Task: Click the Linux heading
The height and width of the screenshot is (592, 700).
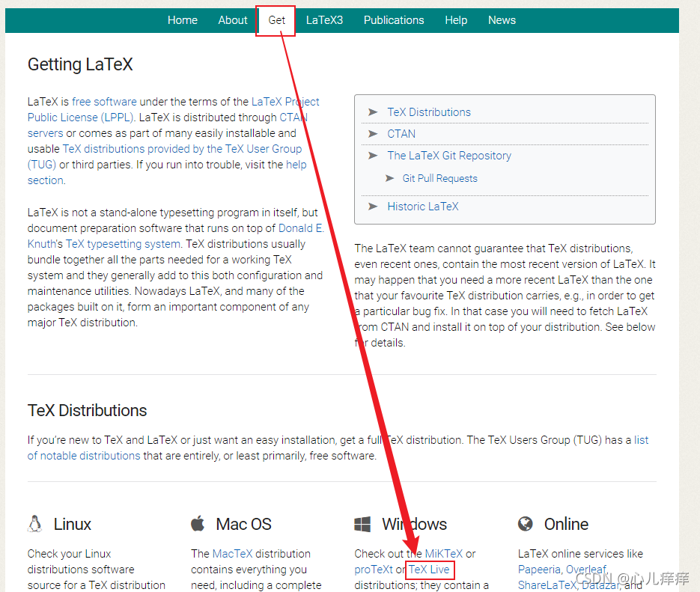Action: click(73, 524)
